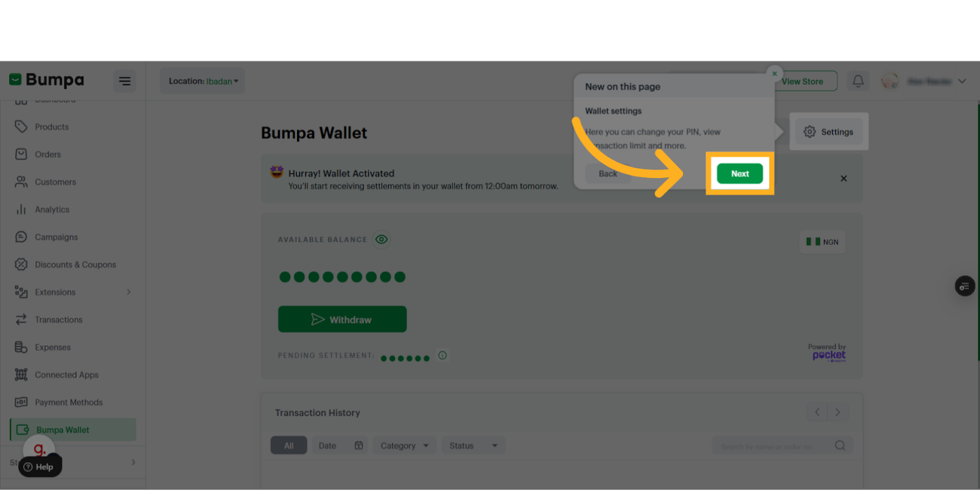Viewport: 980px width, 502px height.
Task: Toggle available balance visibility eye
Action: pyautogui.click(x=381, y=239)
